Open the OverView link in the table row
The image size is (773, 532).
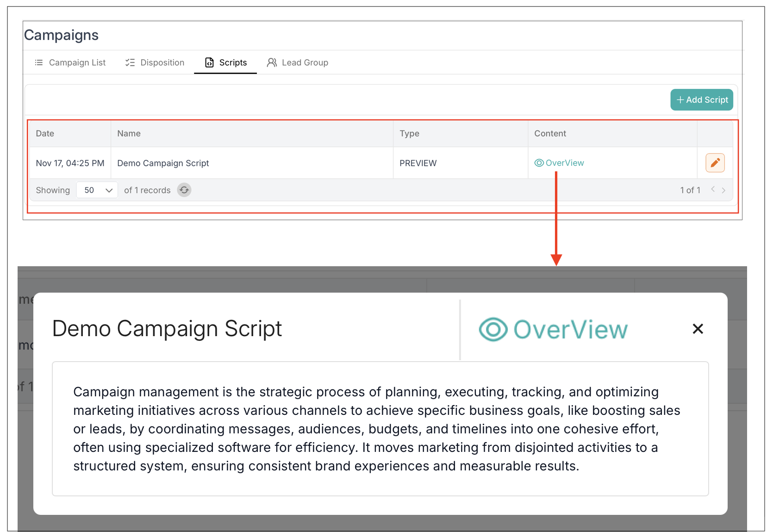coord(560,163)
